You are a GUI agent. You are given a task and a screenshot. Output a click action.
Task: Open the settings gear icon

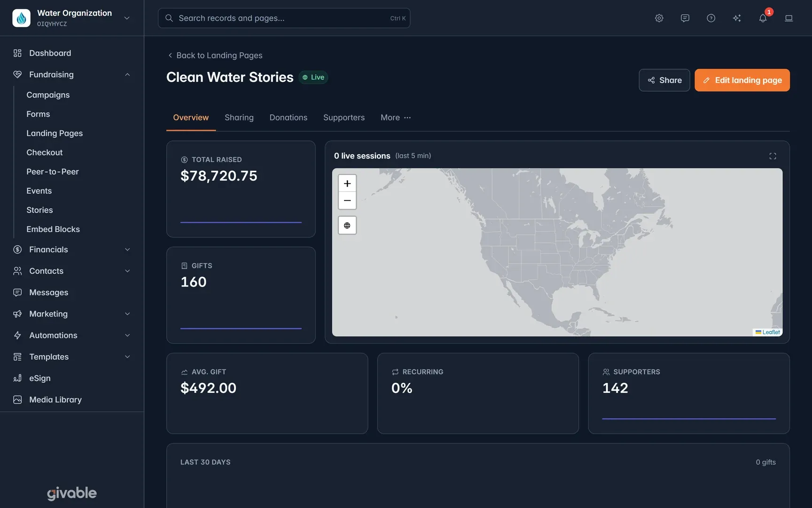click(659, 18)
